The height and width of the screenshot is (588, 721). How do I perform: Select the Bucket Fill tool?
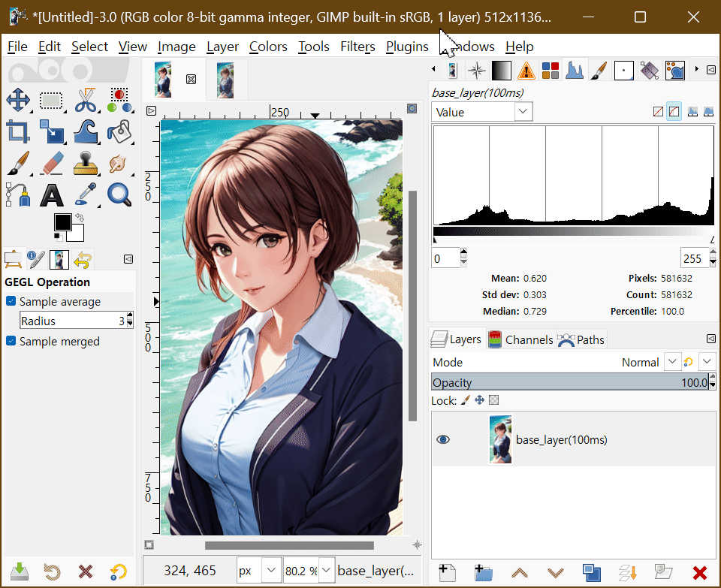119,131
